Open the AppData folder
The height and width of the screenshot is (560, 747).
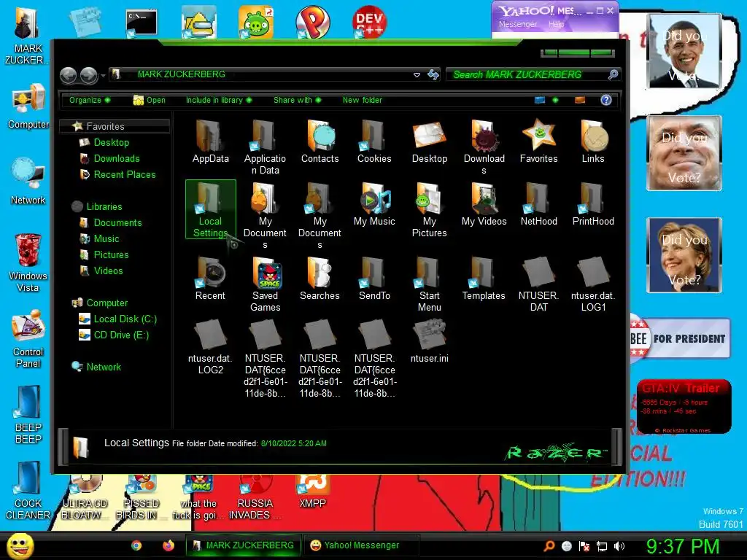[210, 141]
